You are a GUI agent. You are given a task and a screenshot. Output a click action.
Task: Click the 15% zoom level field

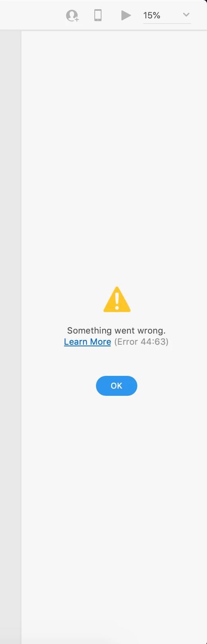(x=167, y=15)
